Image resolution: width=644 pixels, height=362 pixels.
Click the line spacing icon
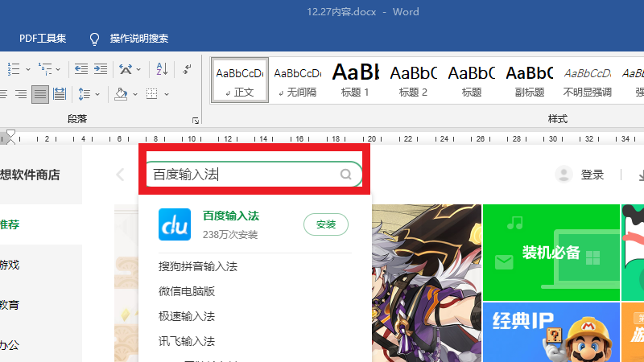point(85,94)
